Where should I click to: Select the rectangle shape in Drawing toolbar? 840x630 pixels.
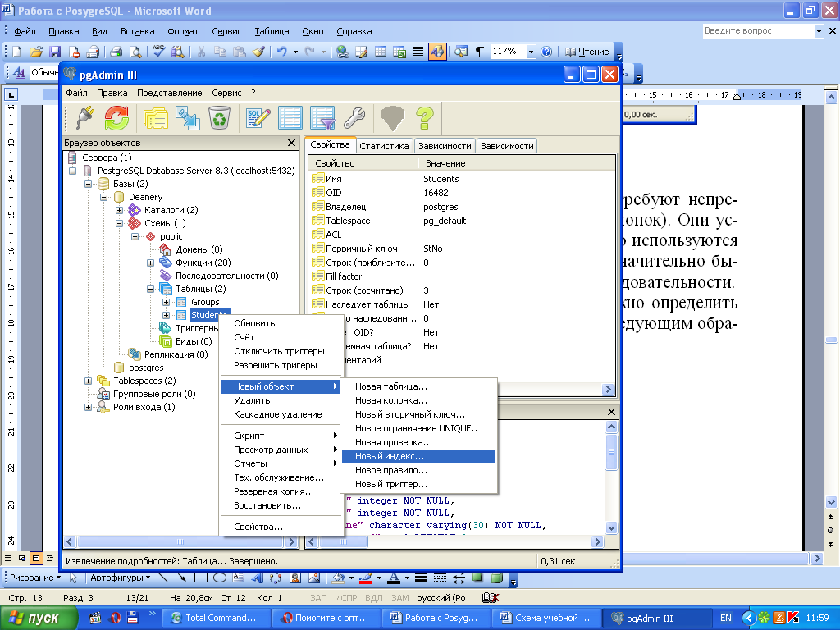pos(201,577)
